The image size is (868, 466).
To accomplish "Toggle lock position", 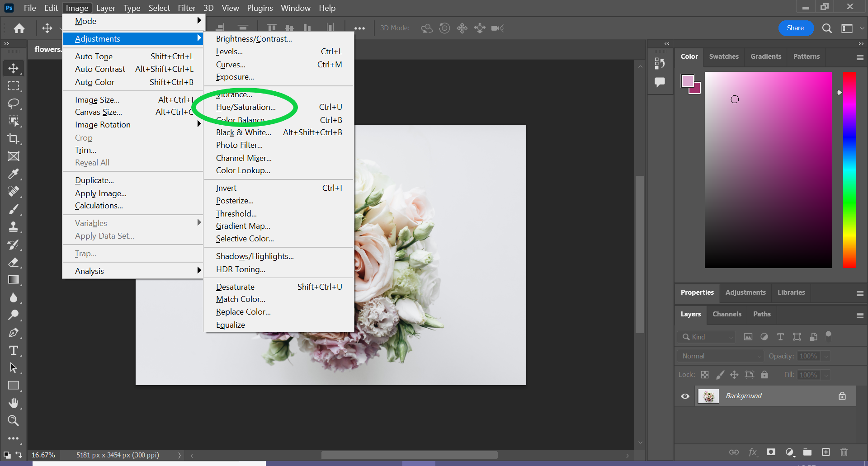I will tap(734, 375).
